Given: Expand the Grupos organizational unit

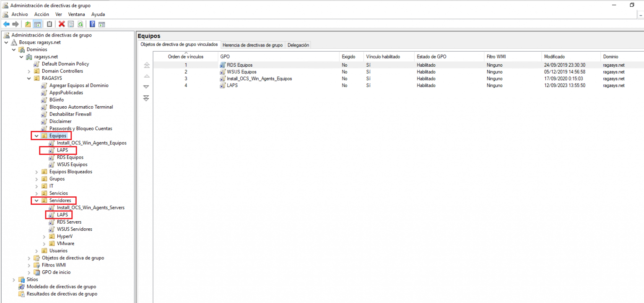Looking at the screenshot, I should [x=36, y=178].
